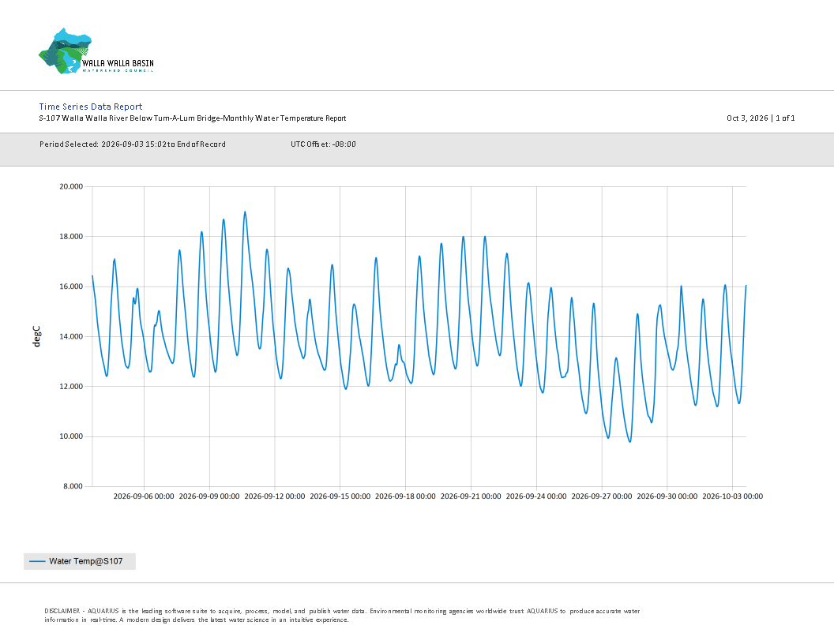This screenshot has width=834, height=644.
Task: Click the 'Time Series Data Report' title
Action: pyautogui.click(x=91, y=107)
